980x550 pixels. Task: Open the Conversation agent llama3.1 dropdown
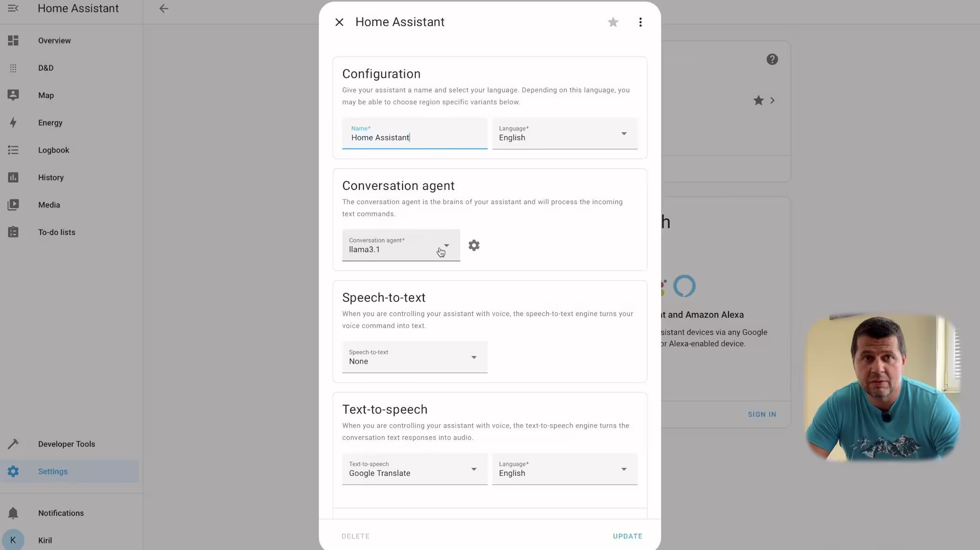pos(401,245)
